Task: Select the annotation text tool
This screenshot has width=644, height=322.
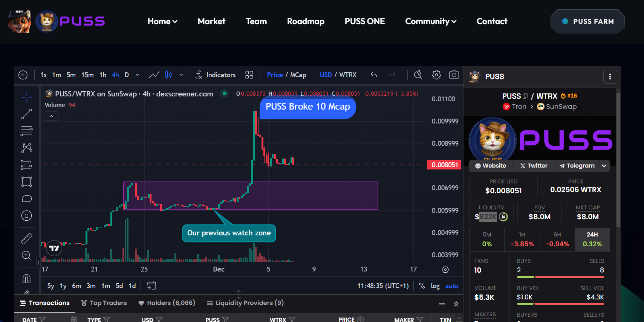Action: click(x=26, y=199)
